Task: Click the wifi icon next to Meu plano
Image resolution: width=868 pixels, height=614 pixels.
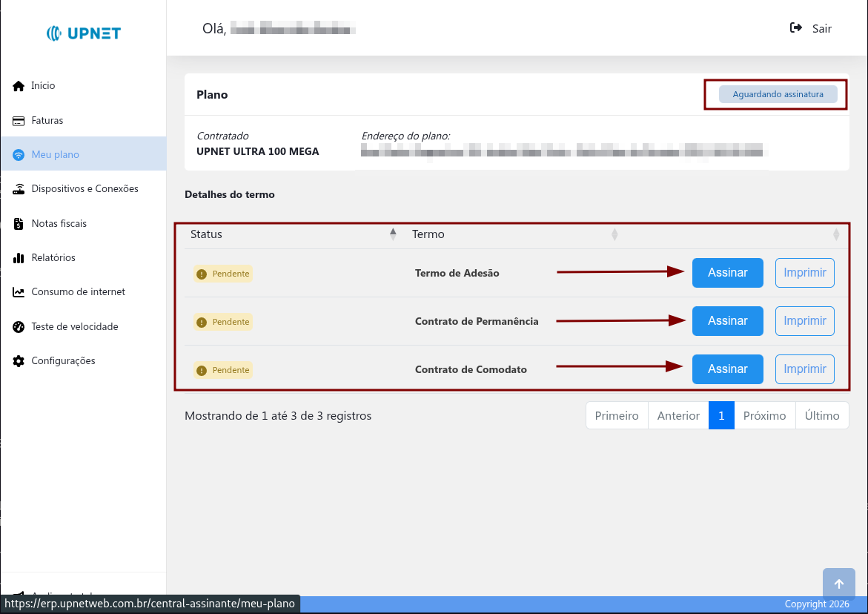Action: click(x=18, y=153)
